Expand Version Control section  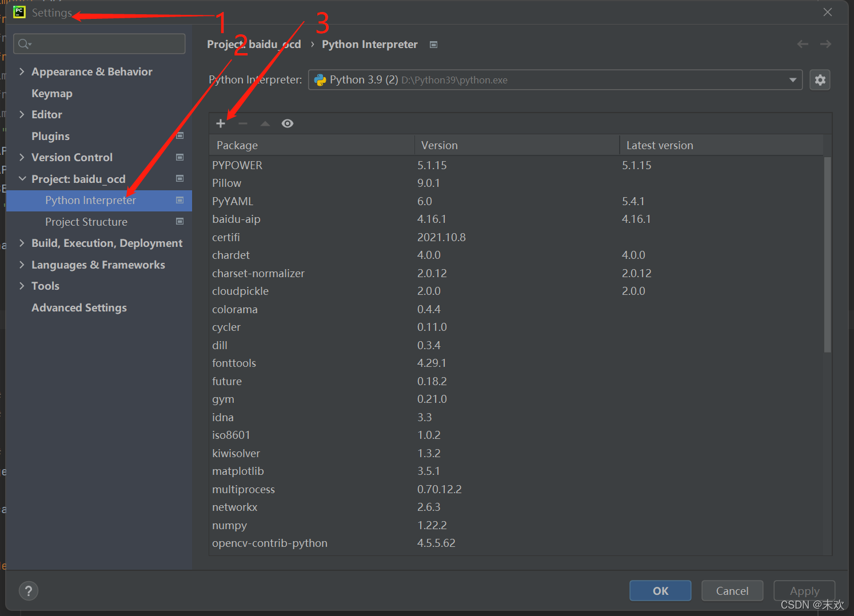coord(22,157)
